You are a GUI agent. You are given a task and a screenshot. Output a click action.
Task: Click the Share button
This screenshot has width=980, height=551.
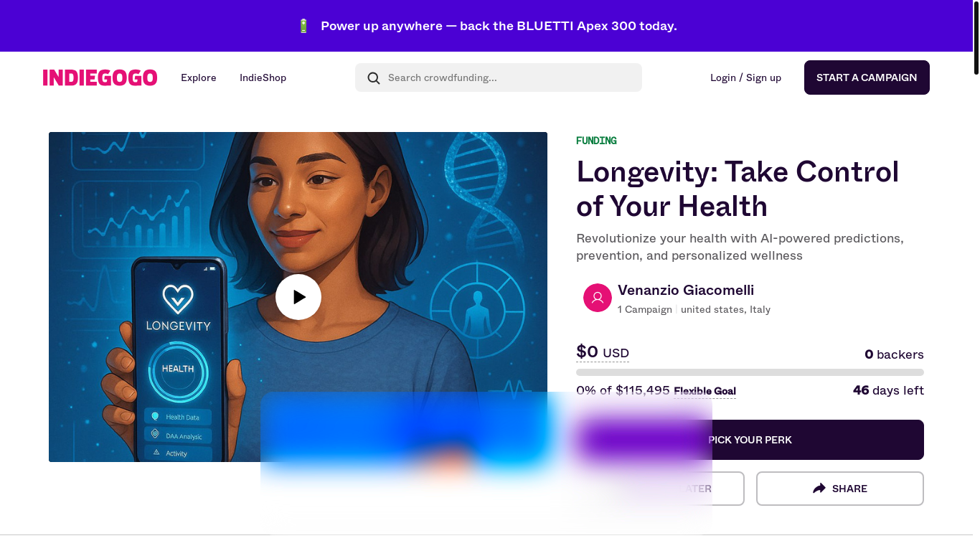839,489
